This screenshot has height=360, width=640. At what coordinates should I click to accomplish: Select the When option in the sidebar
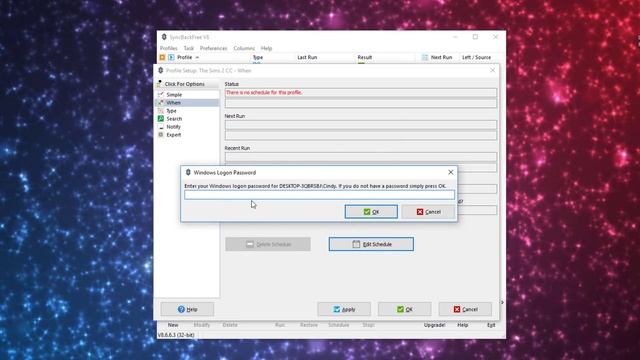pyautogui.click(x=173, y=103)
